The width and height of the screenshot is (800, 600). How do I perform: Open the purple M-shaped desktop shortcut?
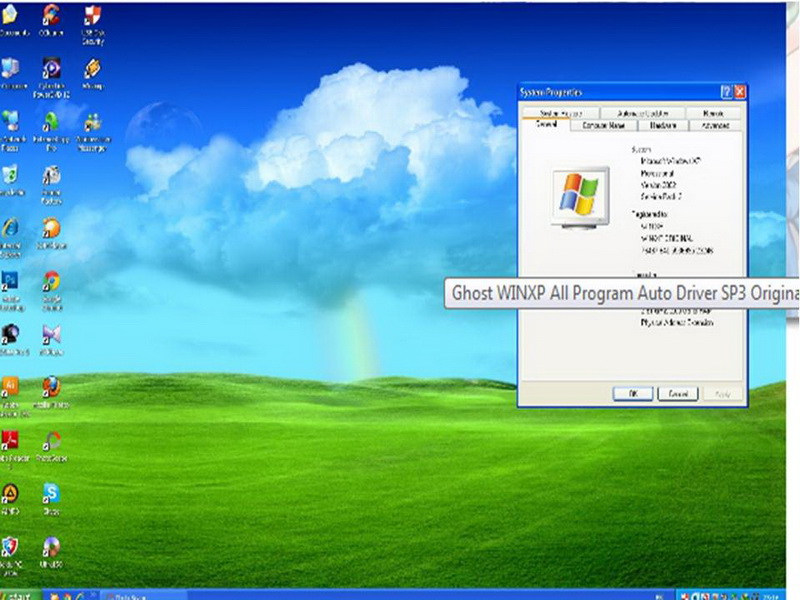click(x=51, y=335)
